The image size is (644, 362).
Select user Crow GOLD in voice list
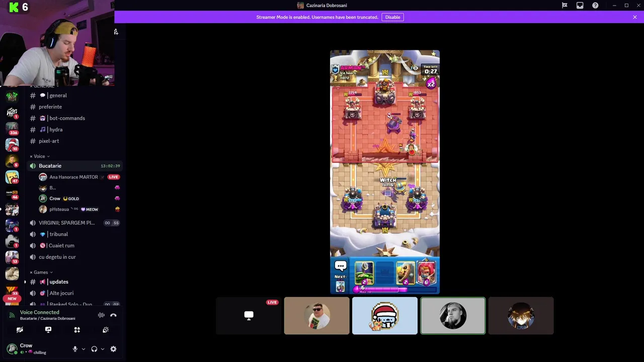[79, 199]
